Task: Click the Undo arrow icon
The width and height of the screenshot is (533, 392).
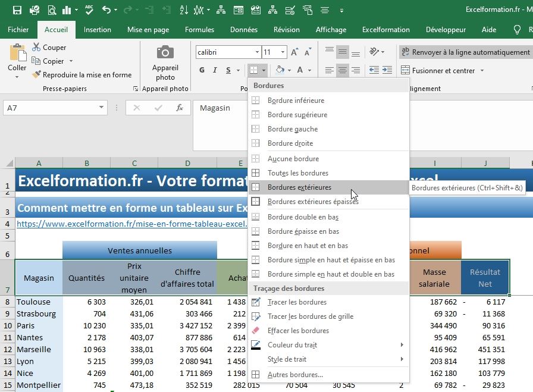Action: pos(106,10)
